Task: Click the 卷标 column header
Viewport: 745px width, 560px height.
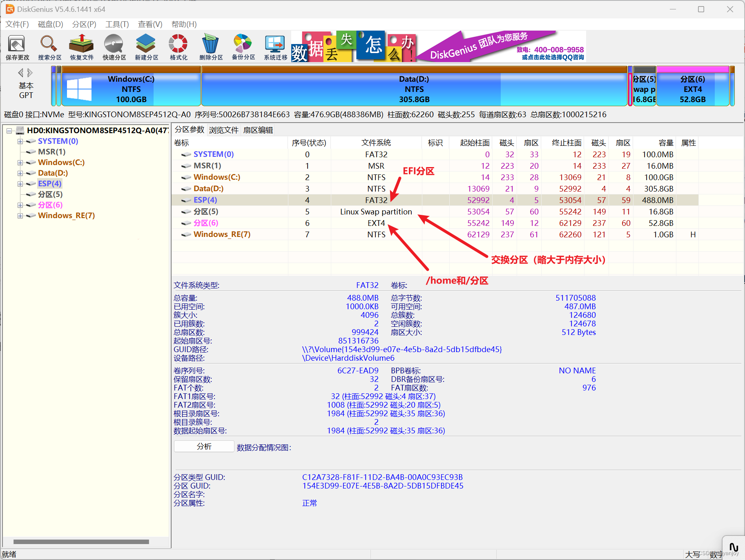Action: (x=230, y=143)
